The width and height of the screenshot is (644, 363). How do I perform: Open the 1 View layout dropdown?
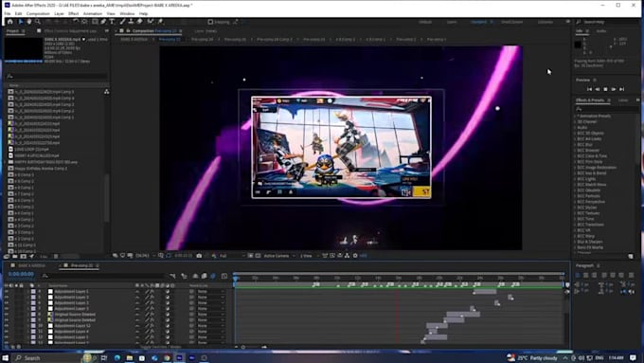coord(309,256)
